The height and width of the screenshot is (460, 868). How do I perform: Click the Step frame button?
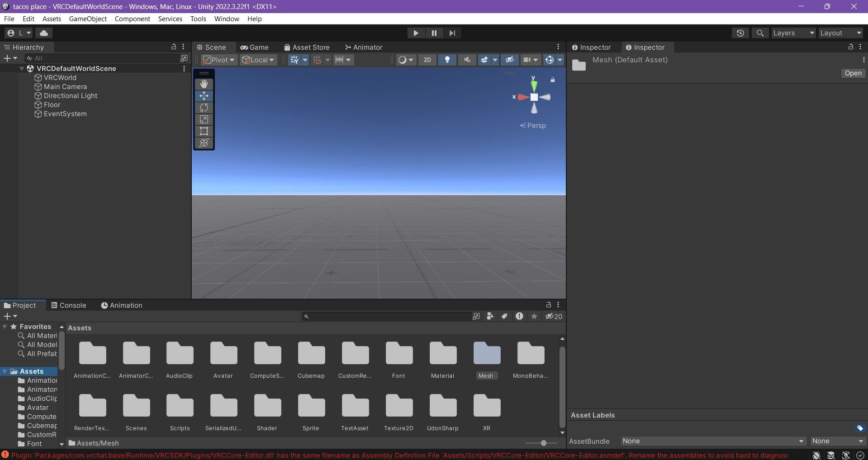[x=452, y=33]
